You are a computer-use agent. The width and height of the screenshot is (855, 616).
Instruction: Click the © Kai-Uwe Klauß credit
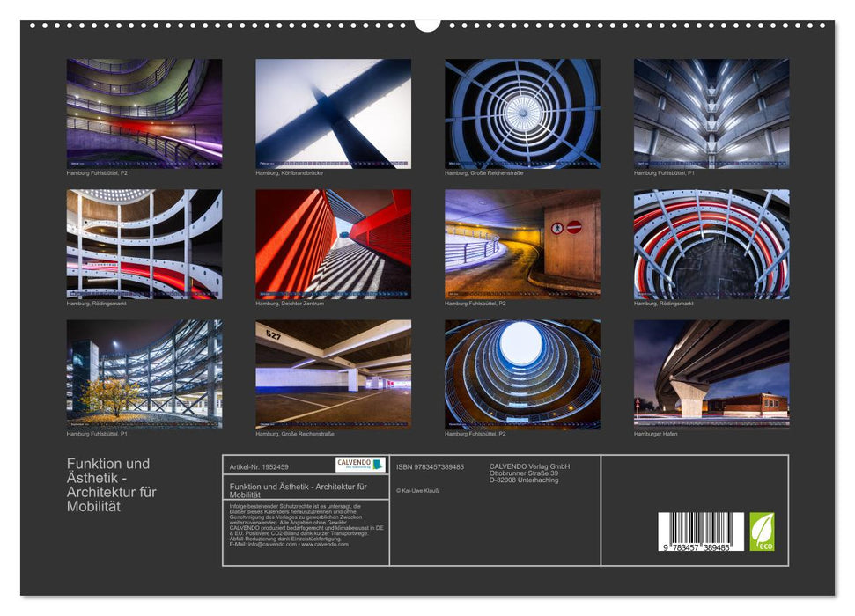(417, 490)
